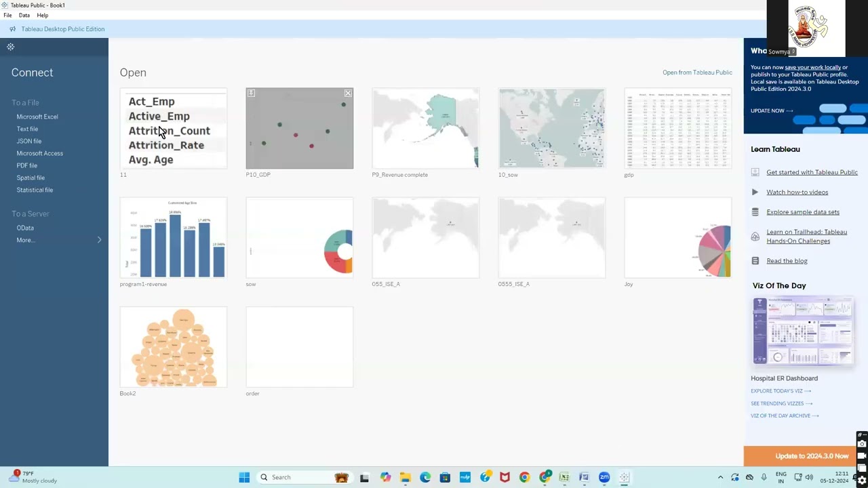Expand the More server connectors arrow
Image resolution: width=868 pixels, height=488 pixels.
[x=99, y=240]
